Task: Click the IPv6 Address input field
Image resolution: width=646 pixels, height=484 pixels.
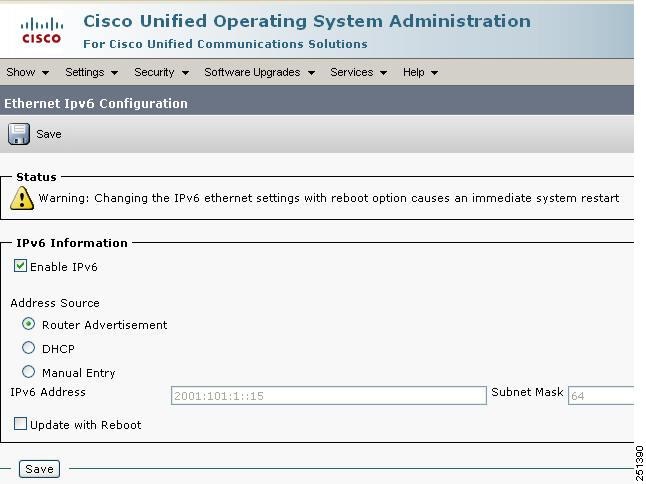Action: [329, 395]
